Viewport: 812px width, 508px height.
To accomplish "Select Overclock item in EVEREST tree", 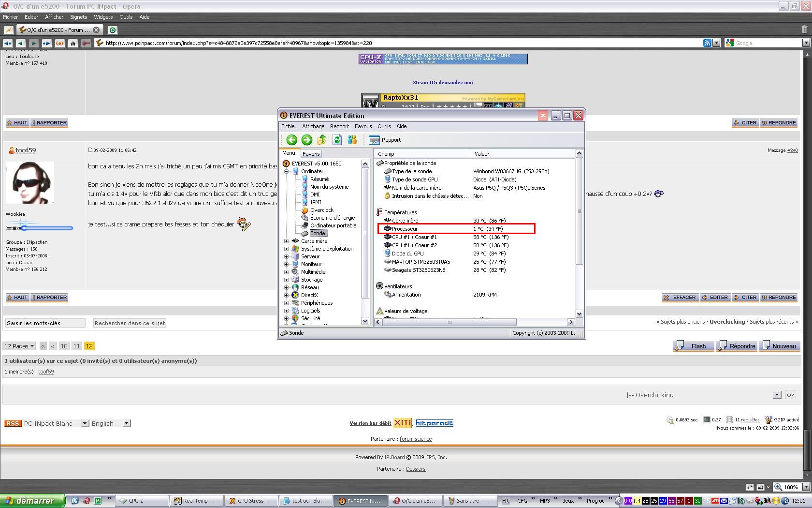I will (x=322, y=210).
